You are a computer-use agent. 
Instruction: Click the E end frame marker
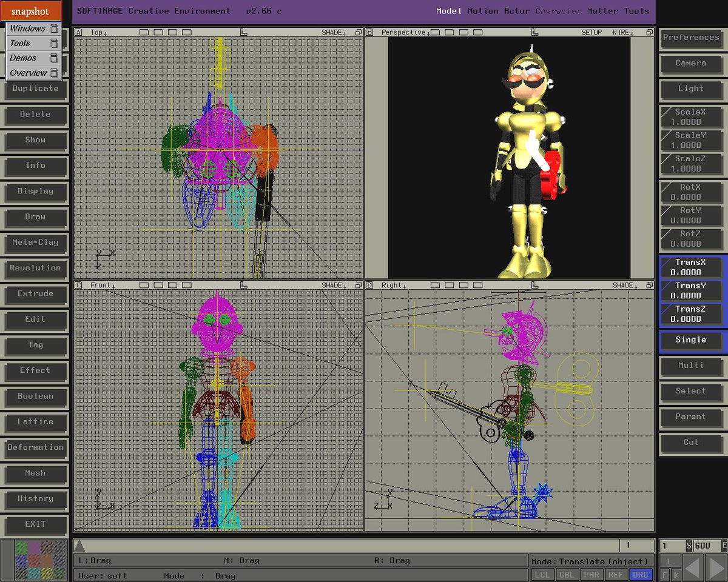click(x=724, y=546)
